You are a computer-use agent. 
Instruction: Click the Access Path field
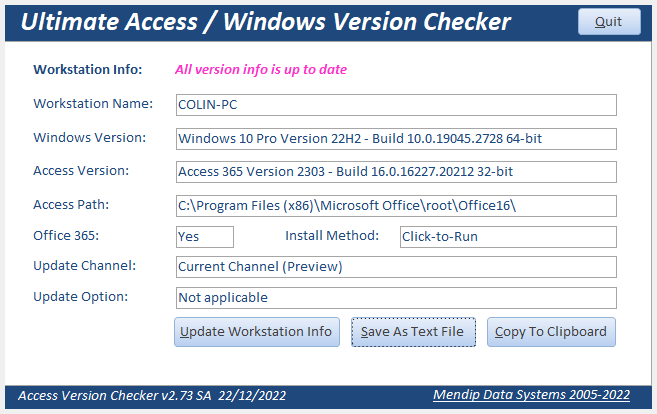[395, 205]
